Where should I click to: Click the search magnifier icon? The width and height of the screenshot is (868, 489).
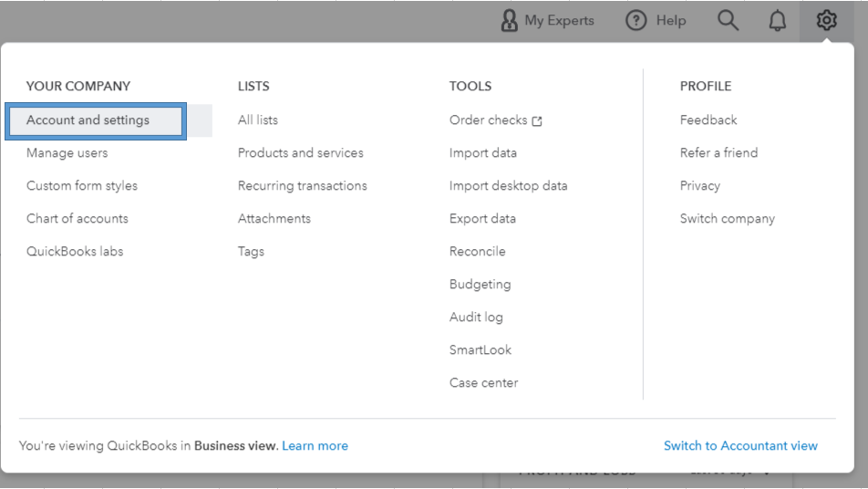click(x=728, y=20)
